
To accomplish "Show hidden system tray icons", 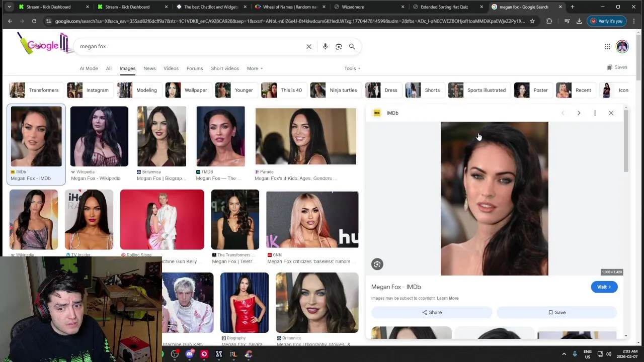I will (x=564, y=354).
